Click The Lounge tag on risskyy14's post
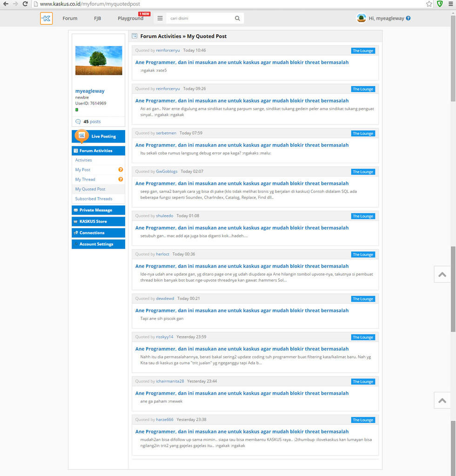This screenshot has width=456, height=476. [x=363, y=337]
